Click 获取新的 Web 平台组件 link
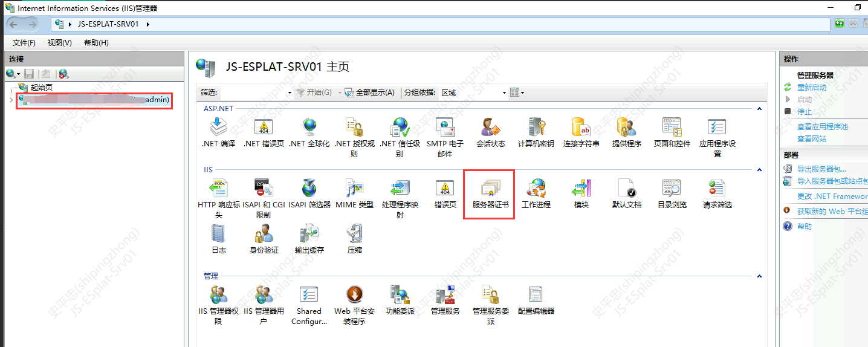The height and width of the screenshot is (347, 868). point(832,211)
